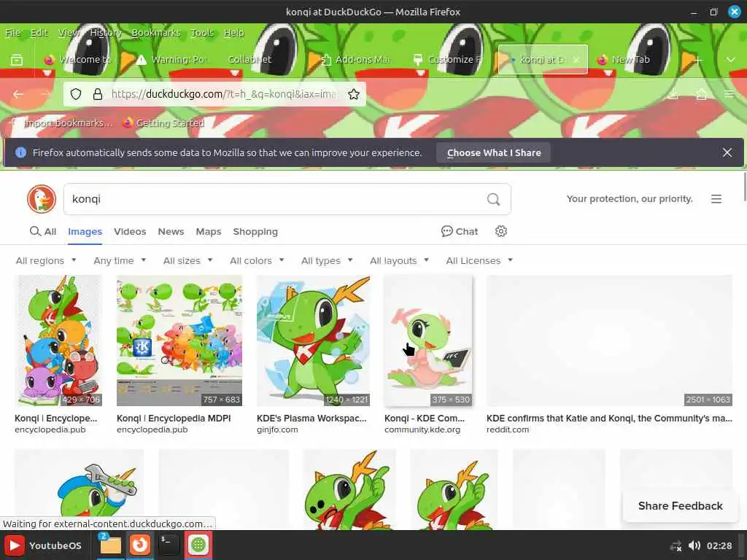Open the File menu
This screenshot has width=747, height=560.
tap(12, 32)
